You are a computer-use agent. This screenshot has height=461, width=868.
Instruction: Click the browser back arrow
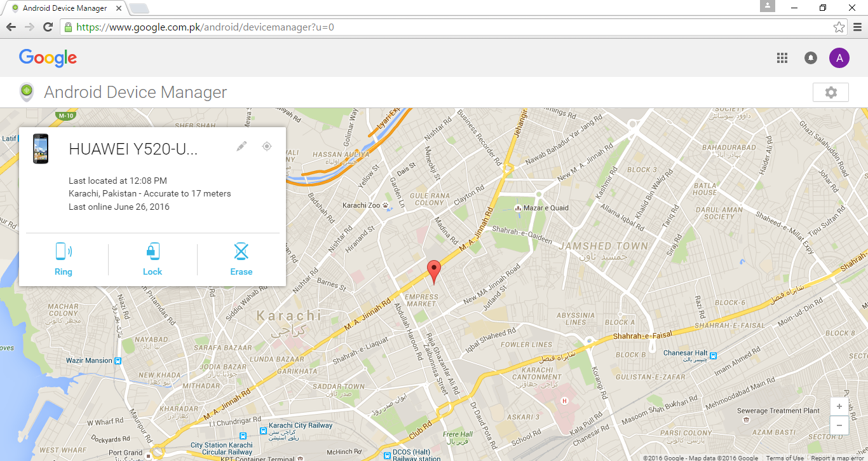pos(11,27)
